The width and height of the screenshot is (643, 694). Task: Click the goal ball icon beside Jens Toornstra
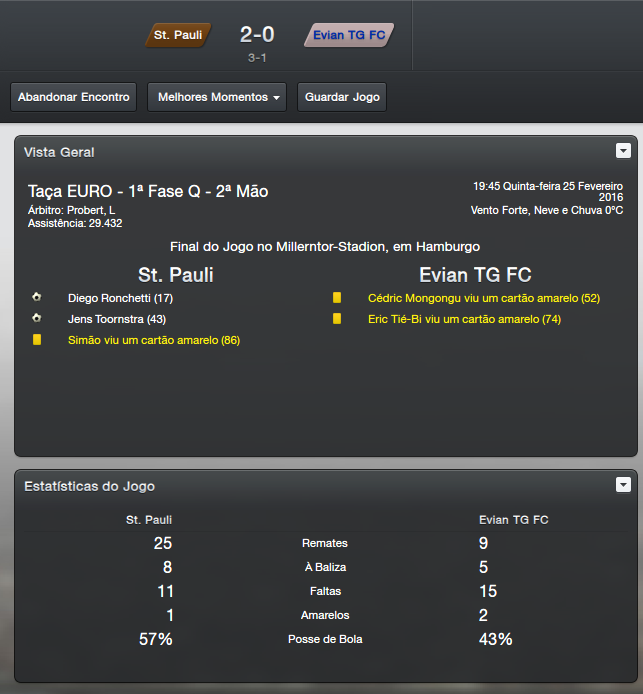click(x=37, y=319)
